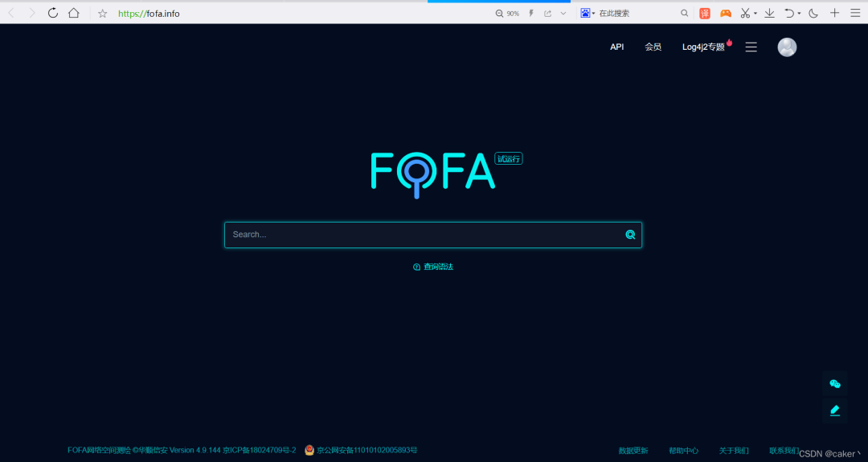The image size is (868, 462).
Task: Click the 90% zoom magnifier icon
Action: point(499,14)
